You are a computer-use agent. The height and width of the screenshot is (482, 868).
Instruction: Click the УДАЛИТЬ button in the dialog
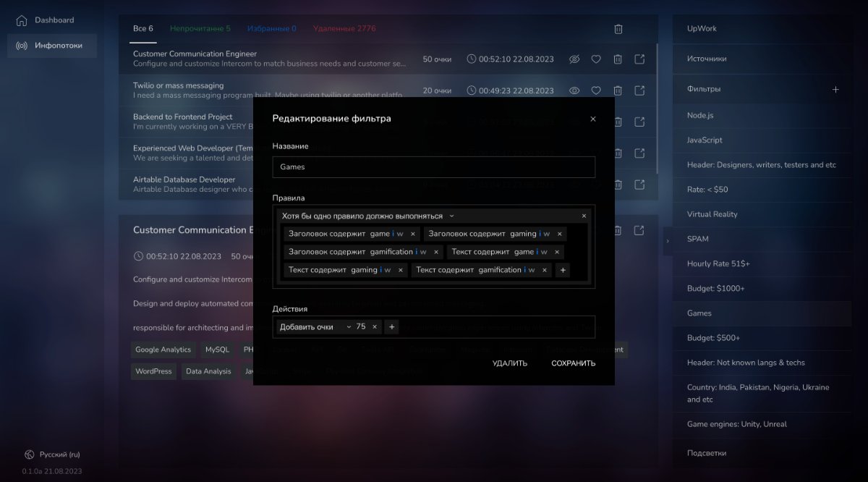pos(509,363)
